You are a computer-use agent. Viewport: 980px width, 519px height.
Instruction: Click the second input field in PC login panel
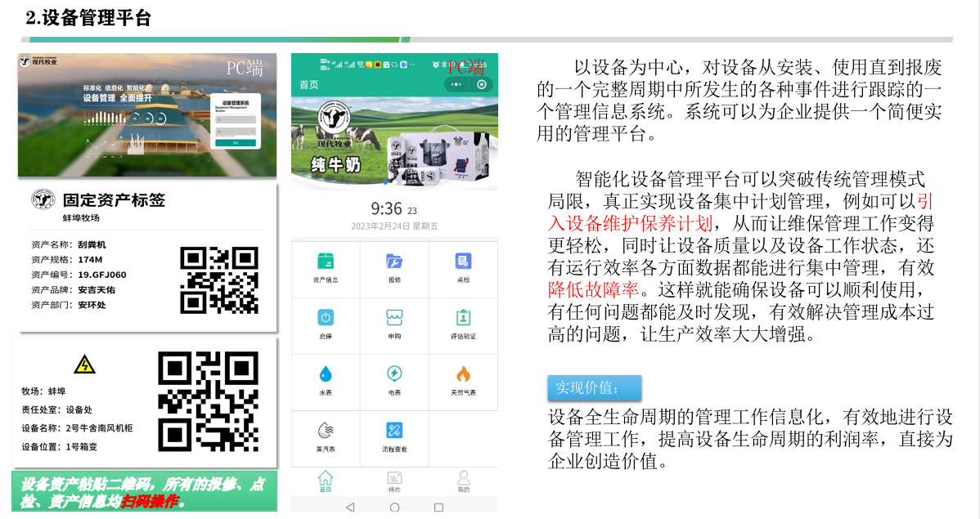click(236, 131)
